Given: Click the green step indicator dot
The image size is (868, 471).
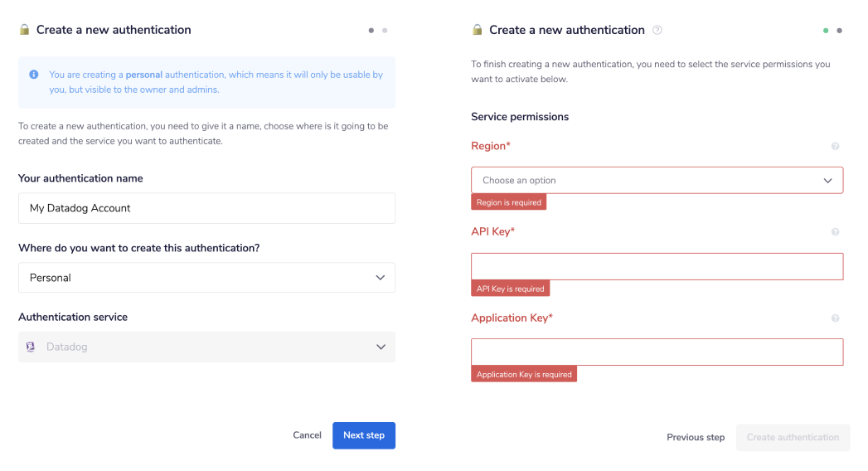Looking at the screenshot, I should (826, 31).
